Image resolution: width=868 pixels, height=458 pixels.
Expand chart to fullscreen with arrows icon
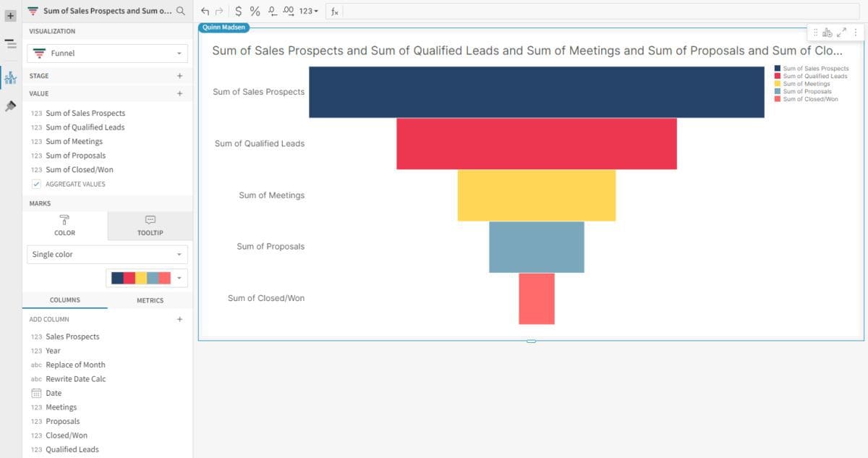pyautogui.click(x=841, y=33)
